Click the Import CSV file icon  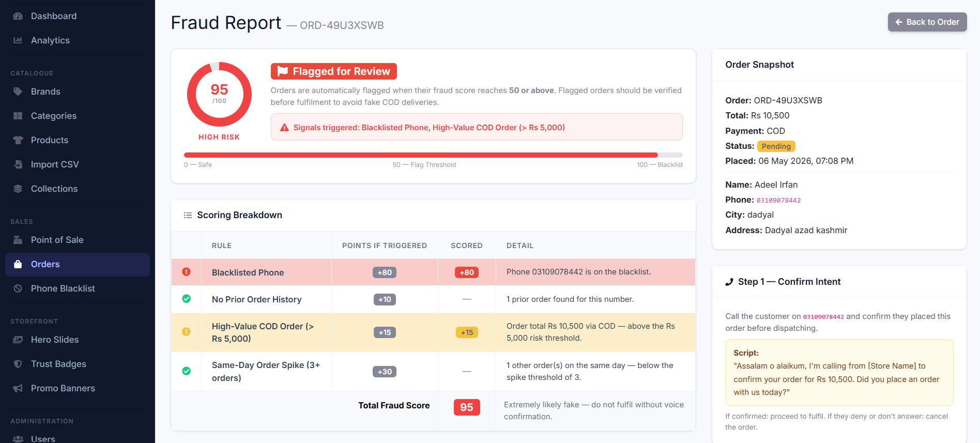click(18, 164)
